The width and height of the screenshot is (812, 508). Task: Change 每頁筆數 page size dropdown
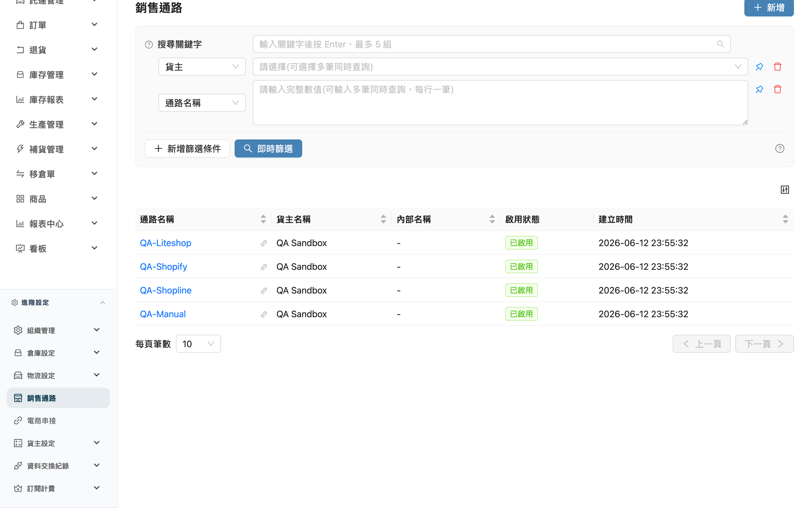[198, 344]
